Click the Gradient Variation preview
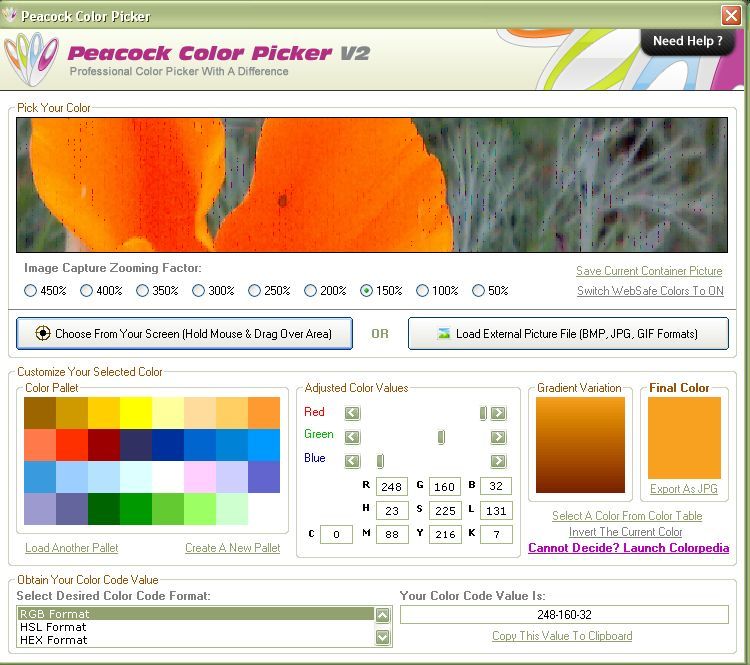Viewport: 750px width, 665px height. (580, 445)
